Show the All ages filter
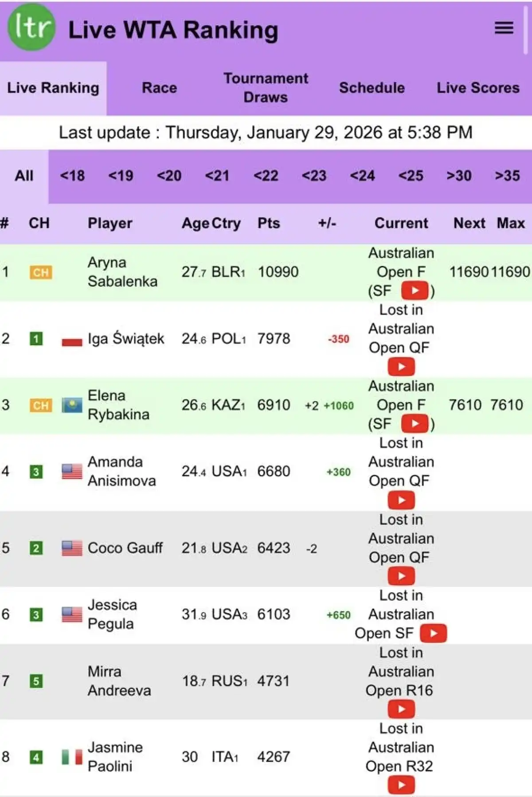Viewport: 532px width, 797px height. [24, 176]
